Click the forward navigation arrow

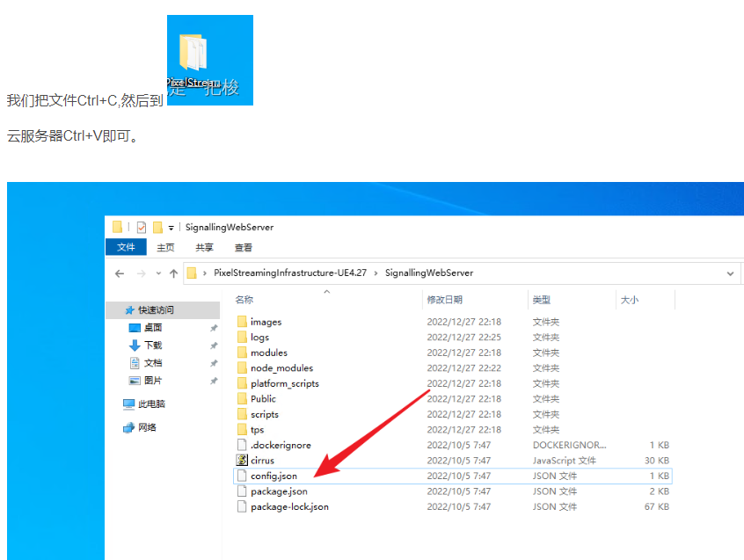pyautogui.click(x=141, y=273)
